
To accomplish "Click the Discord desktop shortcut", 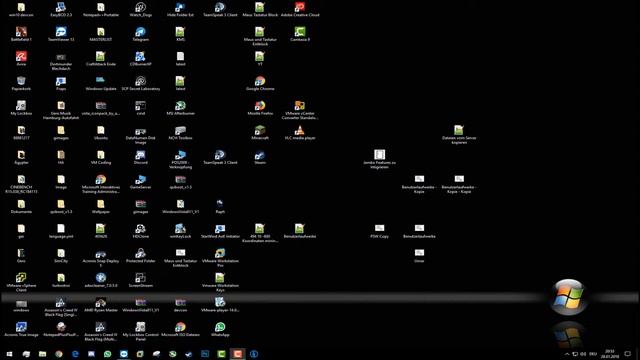I will (x=140, y=157).
